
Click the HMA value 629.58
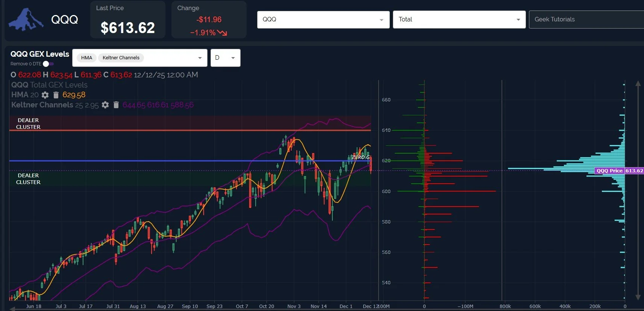tap(74, 95)
